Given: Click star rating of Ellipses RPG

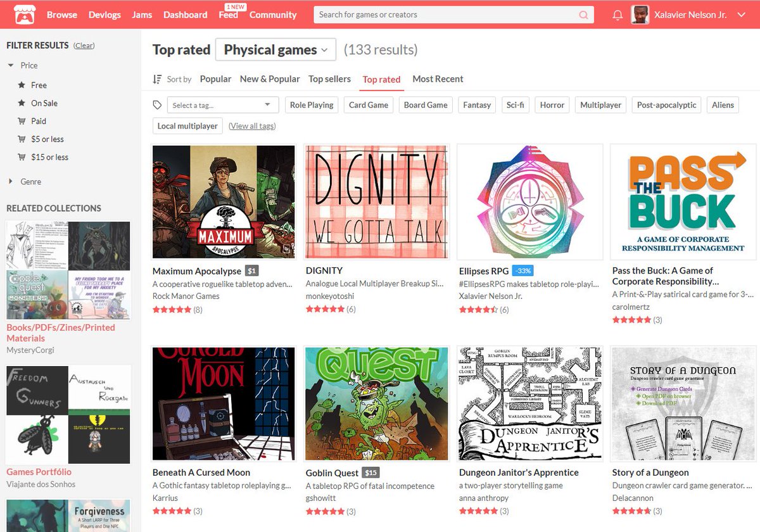Looking at the screenshot, I should (x=478, y=310).
